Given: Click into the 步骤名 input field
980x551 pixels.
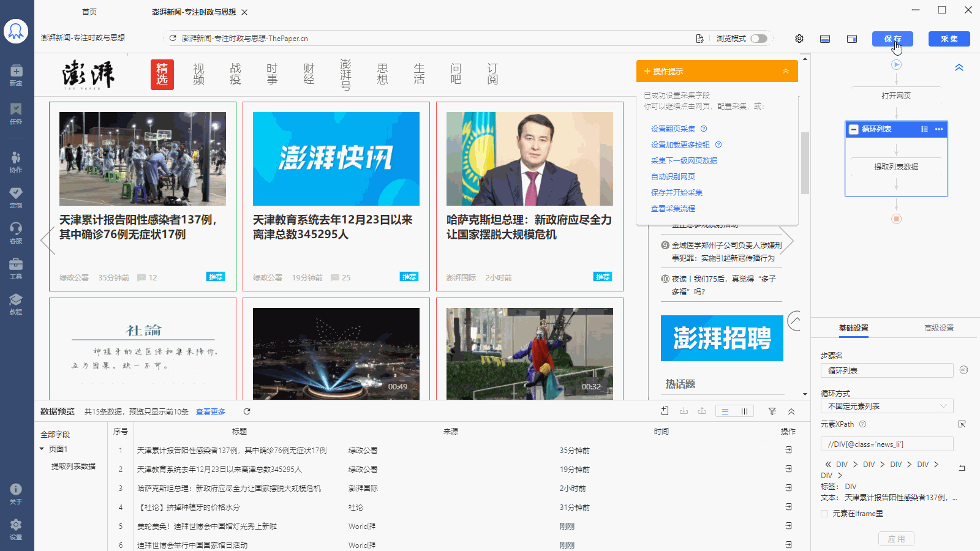Looking at the screenshot, I should [887, 370].
